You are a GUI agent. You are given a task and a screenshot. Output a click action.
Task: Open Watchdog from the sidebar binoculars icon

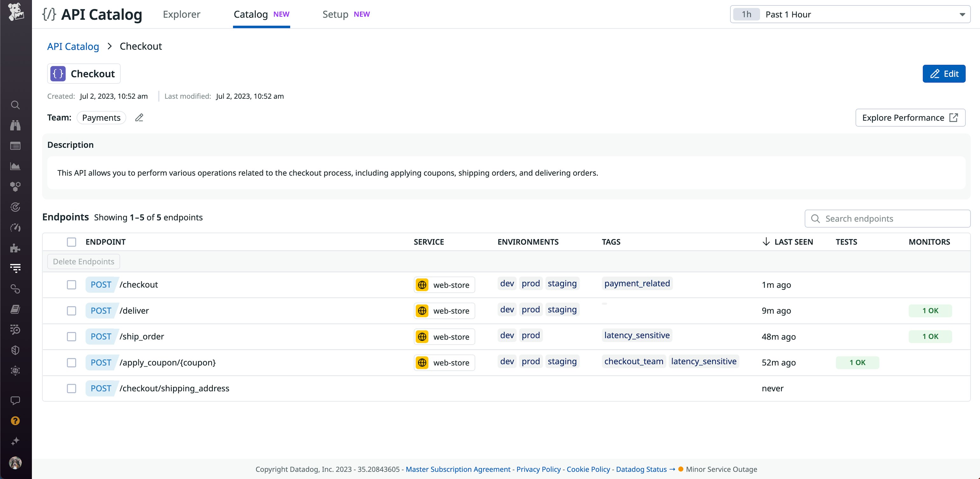[x=15, y=125]
